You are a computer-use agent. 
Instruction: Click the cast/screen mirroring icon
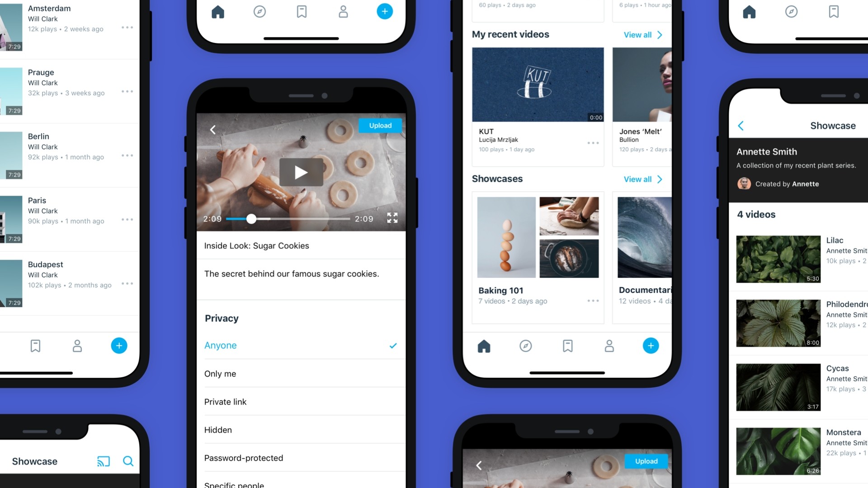pos(103,460)
